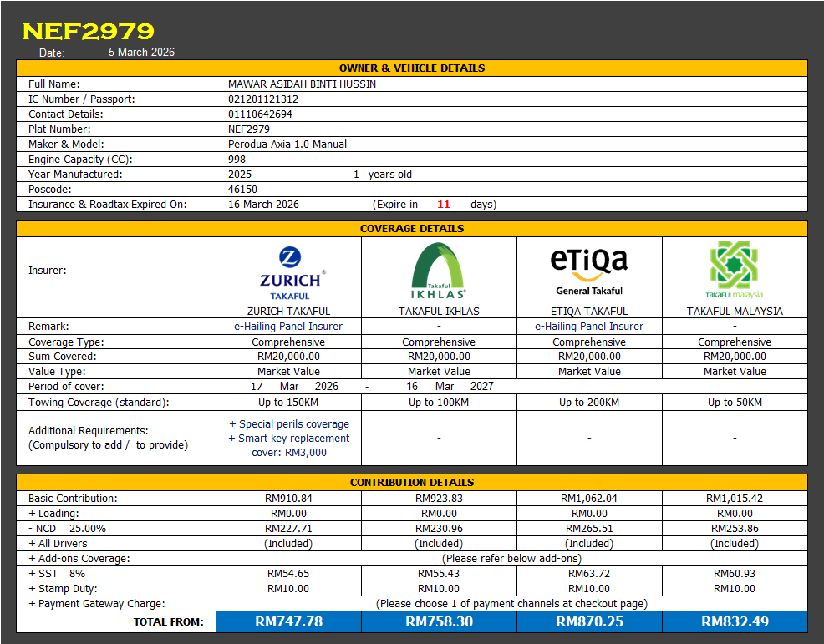This screenshot has height=644, width=824.
Task: Select the Perodua Axia 1.0 Manual cell
Action: 287,145
